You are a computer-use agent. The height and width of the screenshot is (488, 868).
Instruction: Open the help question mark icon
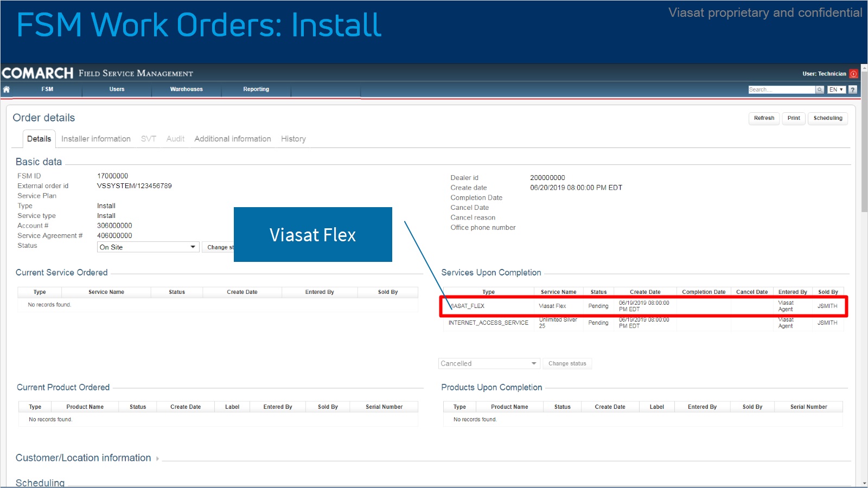pos(853,89)
